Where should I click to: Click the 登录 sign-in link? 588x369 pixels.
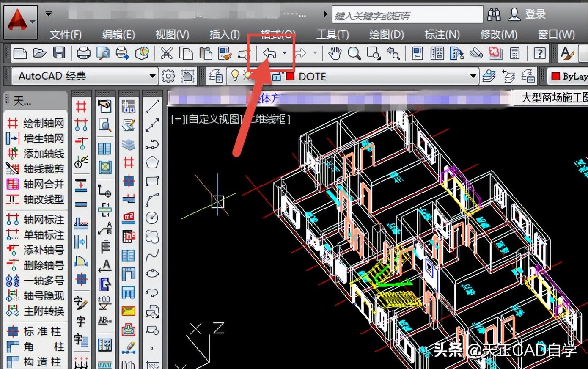pos(536,14)
